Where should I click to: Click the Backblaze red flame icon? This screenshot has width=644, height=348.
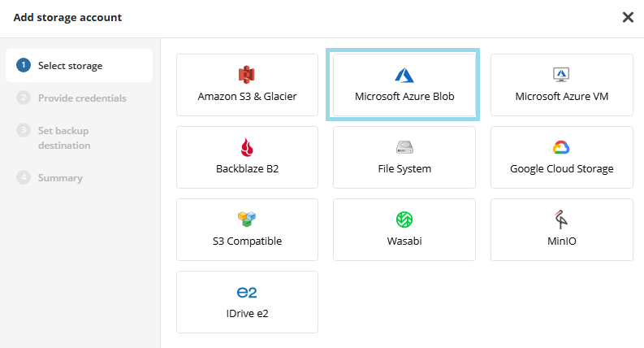pos(247,147)
